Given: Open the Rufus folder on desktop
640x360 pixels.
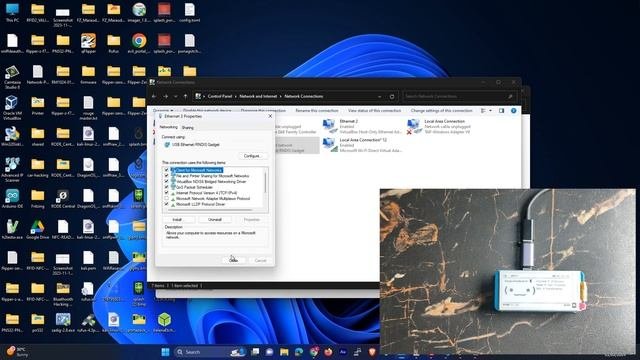Looking at the screenshot, I should tap(113, 44).
